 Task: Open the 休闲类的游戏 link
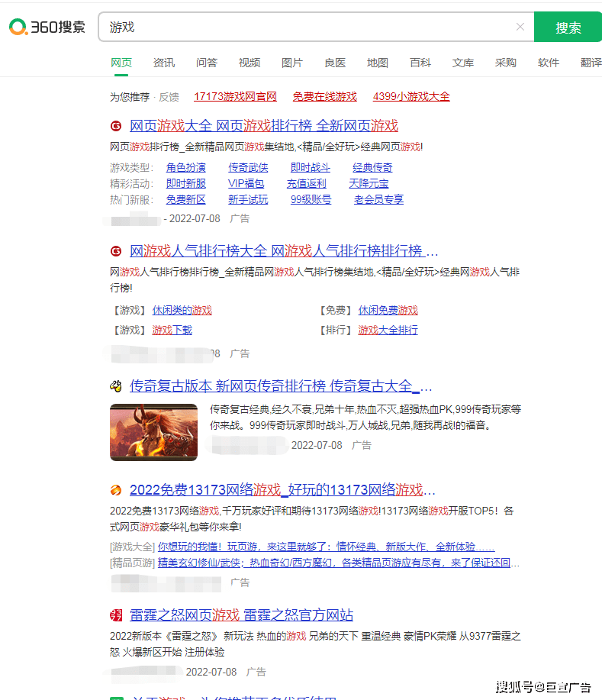[x=182, y=310]
